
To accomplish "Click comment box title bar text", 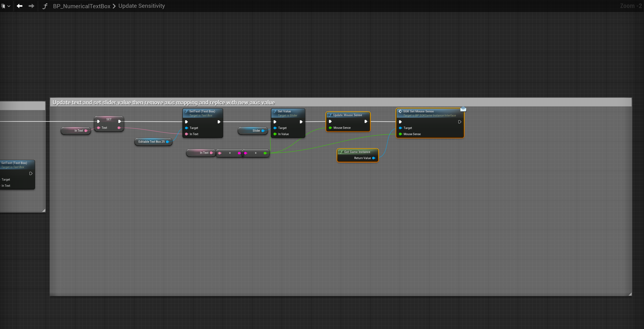I will click(x=164, y=102).
